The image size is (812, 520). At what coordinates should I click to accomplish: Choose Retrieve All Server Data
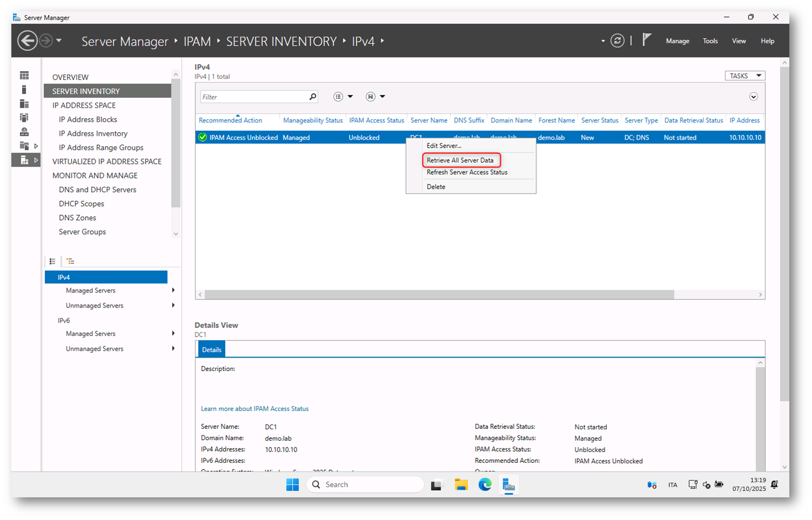pyautogui.click(x=460, y=160)
